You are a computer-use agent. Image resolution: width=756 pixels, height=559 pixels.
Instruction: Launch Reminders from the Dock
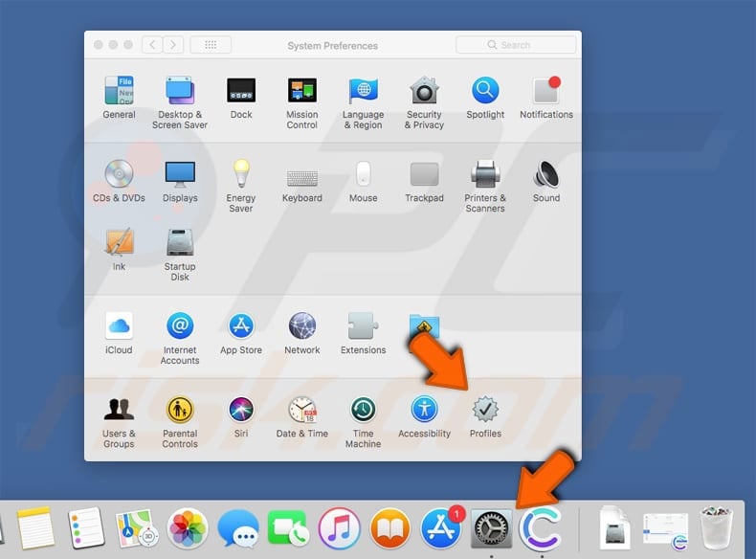tap(86, 528)
